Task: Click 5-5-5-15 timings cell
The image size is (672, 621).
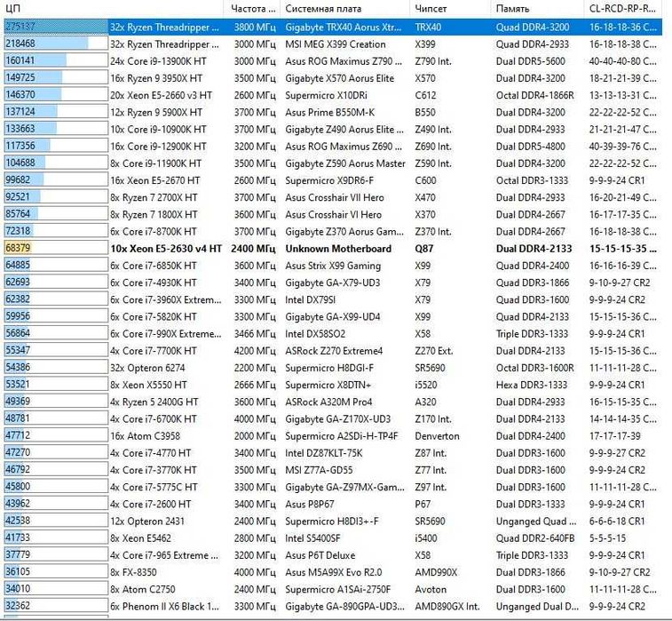Action: [x=607, y=537]
